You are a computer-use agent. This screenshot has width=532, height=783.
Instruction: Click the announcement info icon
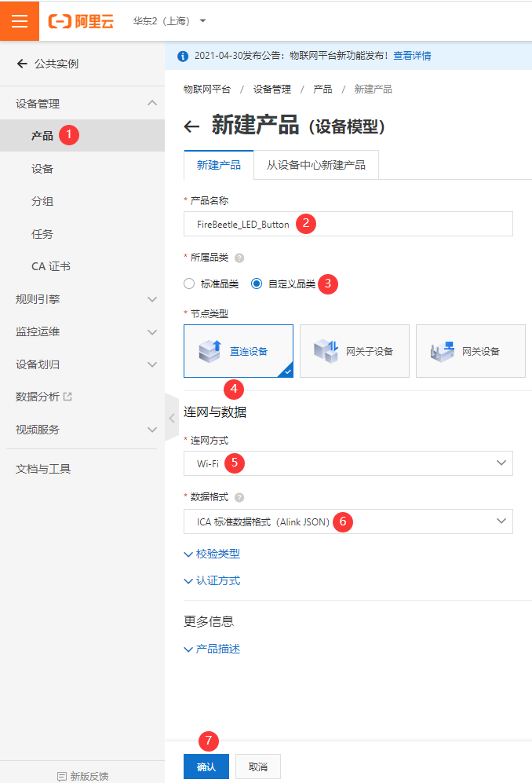[x=183, y=56]
